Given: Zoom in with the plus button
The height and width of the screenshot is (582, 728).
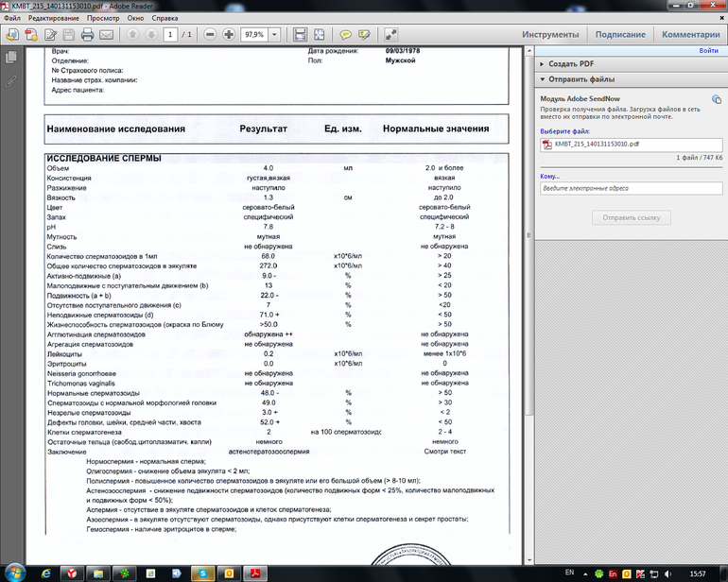Looking at the screenshot, I should point(229,34).
